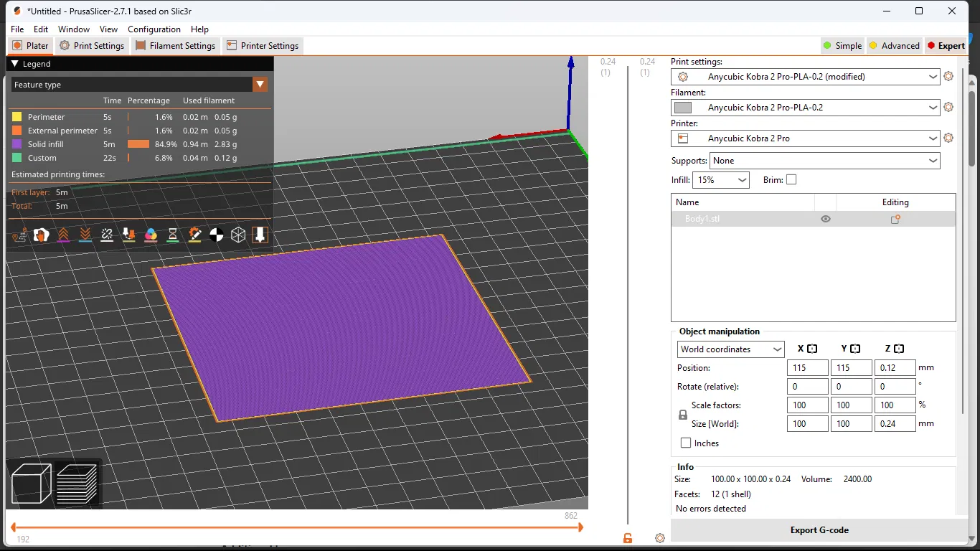This screenshot has height=551, width=980.
Task: Hide Body1.stl using eye icon
Action: pyautogui.click(x=826, y=220)
